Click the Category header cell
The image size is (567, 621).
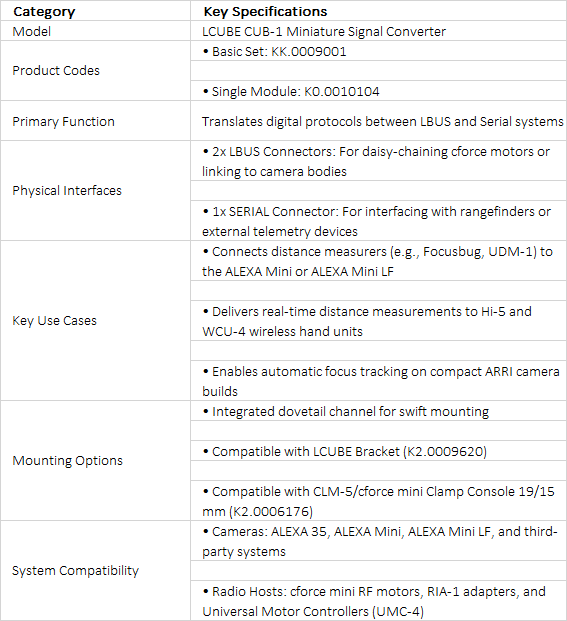[95, 11]
